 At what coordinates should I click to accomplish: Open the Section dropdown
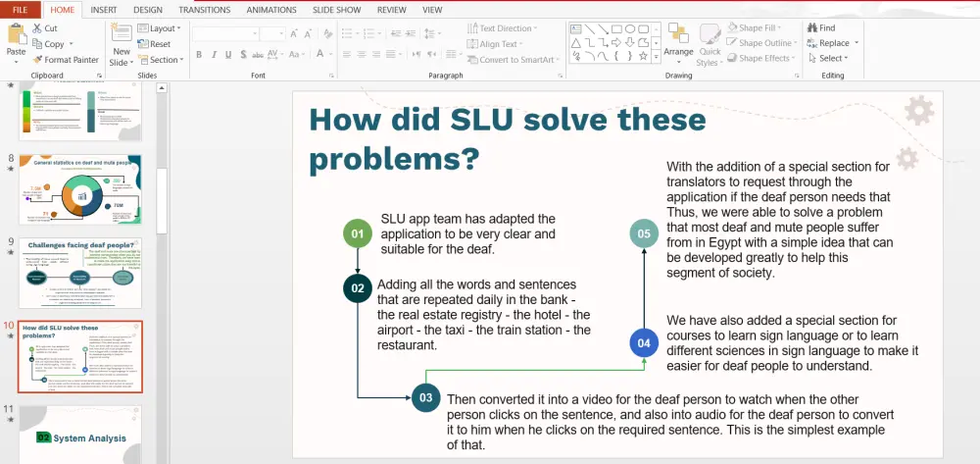pyautogui.click(x=160, y=60)
